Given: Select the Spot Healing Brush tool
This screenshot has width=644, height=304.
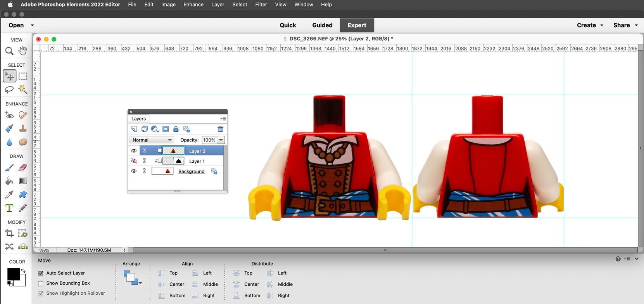Looking at the screenshot, I should 23,115.
